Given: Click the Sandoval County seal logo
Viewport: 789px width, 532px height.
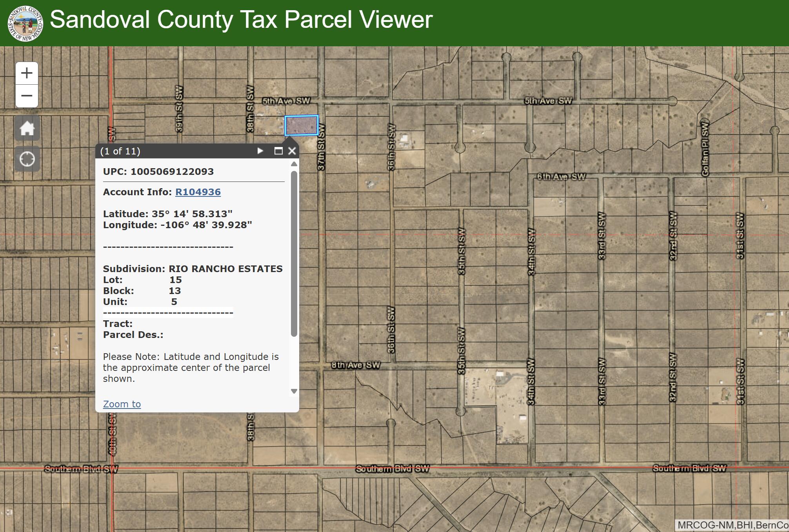Looking at the screenshot, I should [x=25, y=23].
